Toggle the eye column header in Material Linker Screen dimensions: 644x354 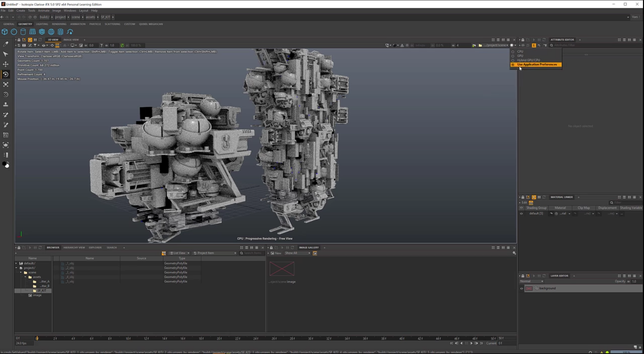(x=521, y=208)
